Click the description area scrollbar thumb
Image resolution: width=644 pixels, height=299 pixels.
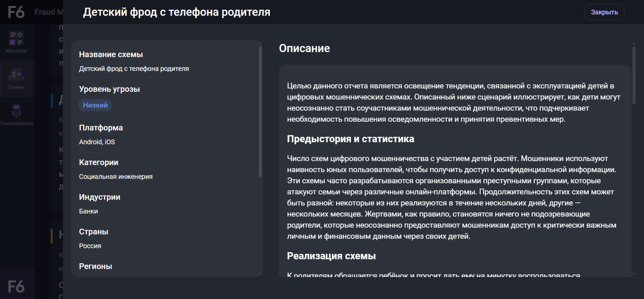click(x=634, y=76)
